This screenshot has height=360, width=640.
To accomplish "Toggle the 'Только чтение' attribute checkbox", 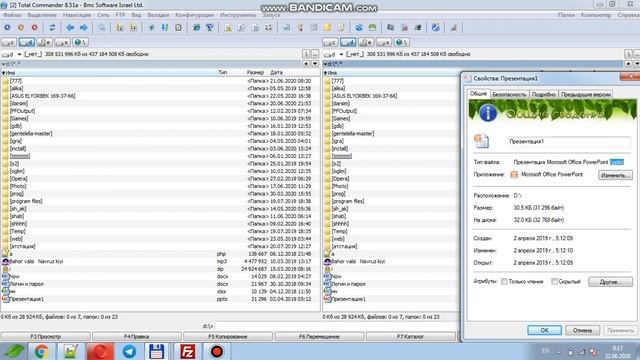I will pos(504,282).
